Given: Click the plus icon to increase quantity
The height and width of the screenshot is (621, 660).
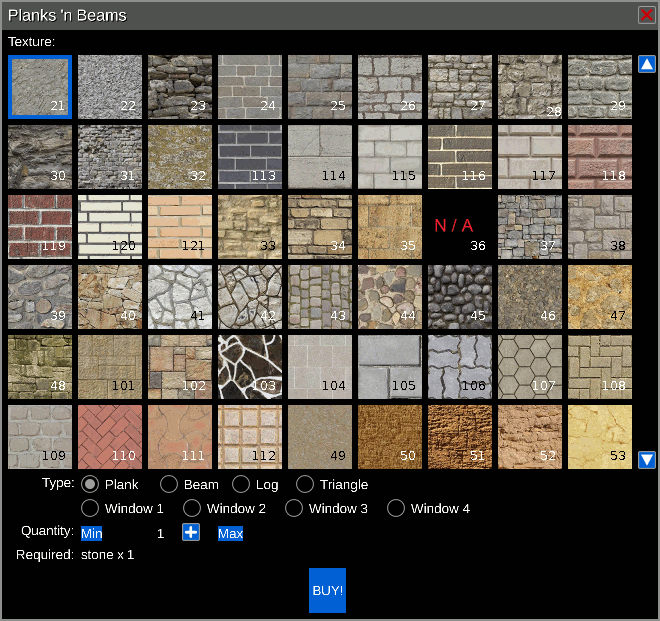Looking at the screenshot, I should [191, 532].
